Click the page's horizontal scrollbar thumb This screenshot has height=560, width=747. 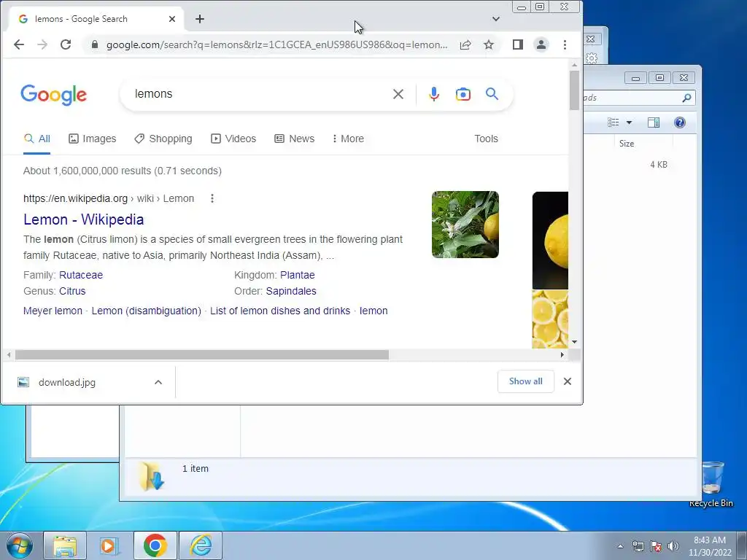(202, 355)
